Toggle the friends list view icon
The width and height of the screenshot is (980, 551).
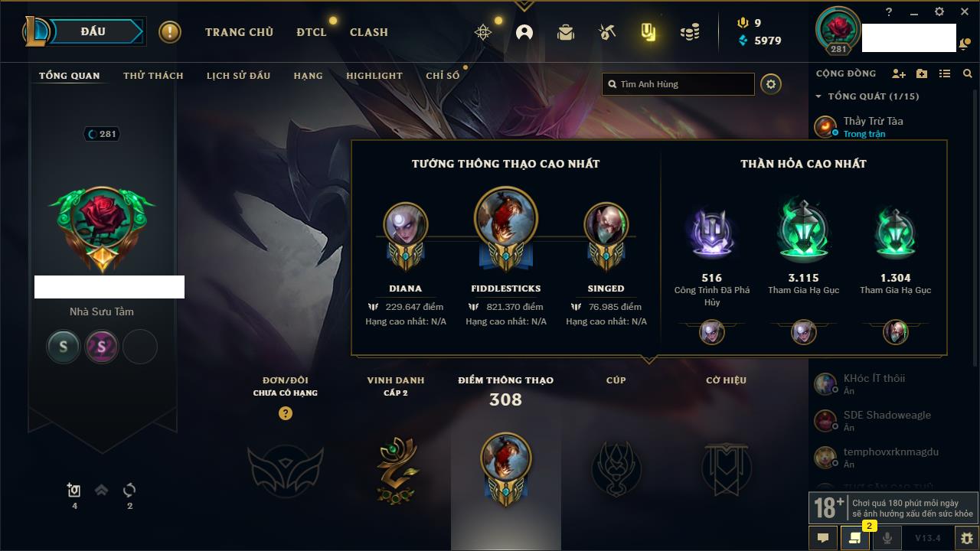(x=945, y=73)
